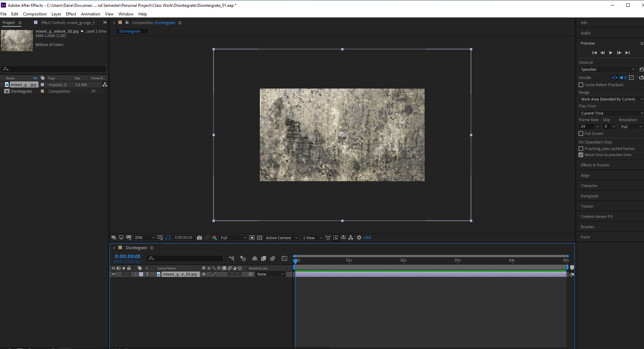This screenshot has height=349, width=644.
Task: Check If caching, play cached frames
Action: click(x=581, y=149)
